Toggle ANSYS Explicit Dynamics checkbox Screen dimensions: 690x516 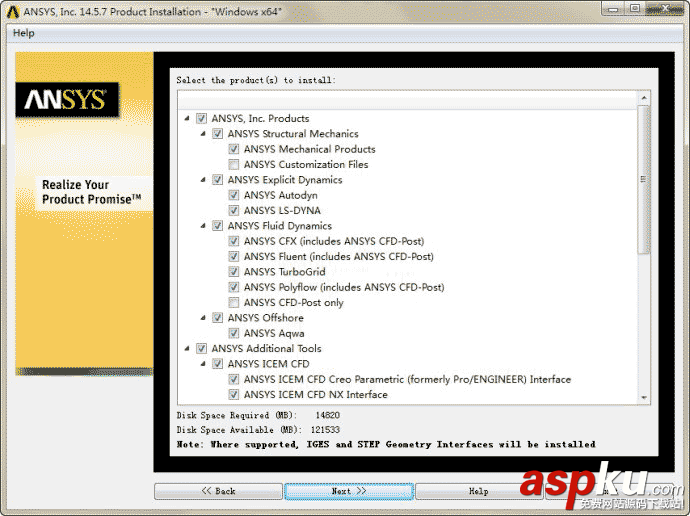(218, 179)
